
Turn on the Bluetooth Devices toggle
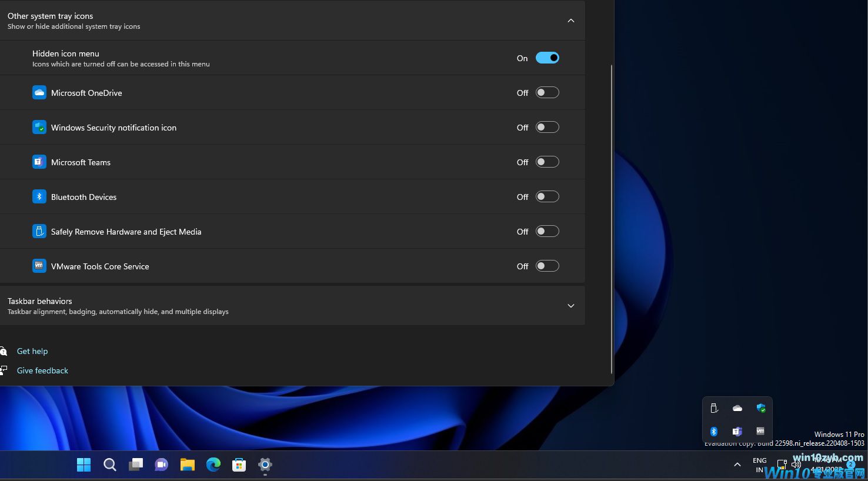point(547,196)
